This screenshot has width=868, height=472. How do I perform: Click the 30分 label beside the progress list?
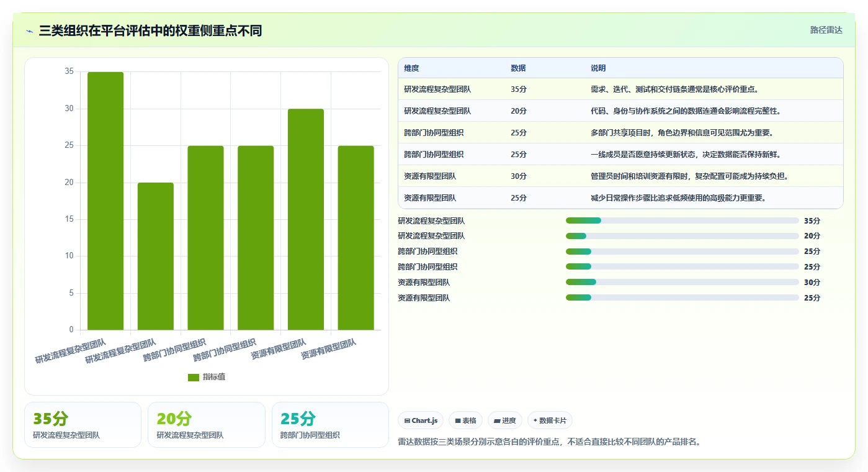click(812, 282)
